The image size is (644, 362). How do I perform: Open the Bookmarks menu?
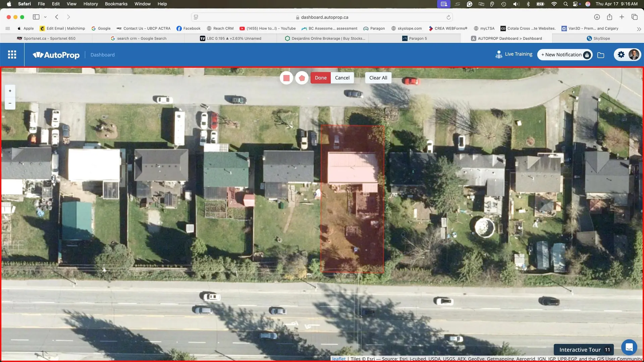[116, 4]
